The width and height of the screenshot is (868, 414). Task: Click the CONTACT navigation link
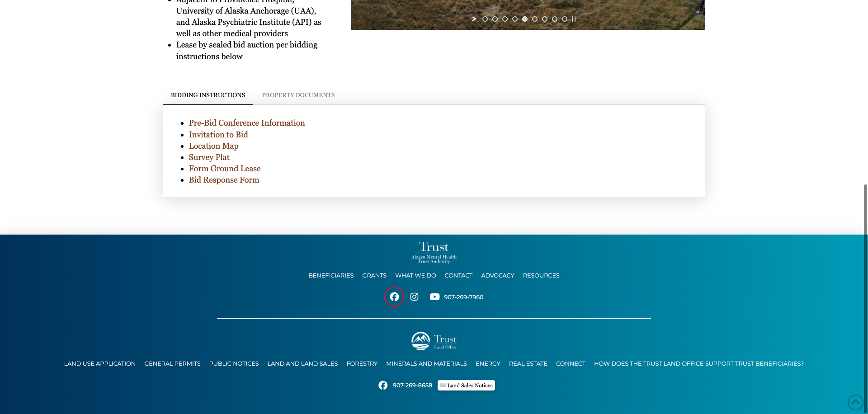(x=458, y=275)
